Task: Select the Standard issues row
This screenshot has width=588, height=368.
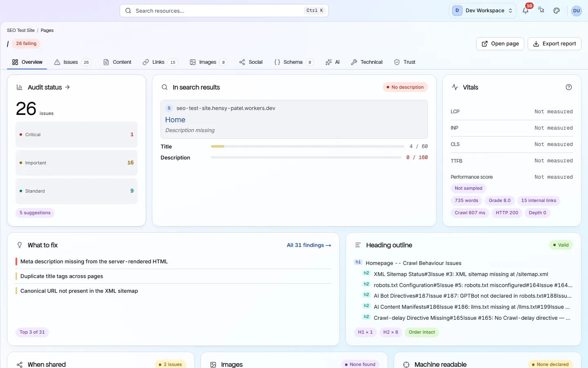Action: pyautogui.click(x=76, y=191)
